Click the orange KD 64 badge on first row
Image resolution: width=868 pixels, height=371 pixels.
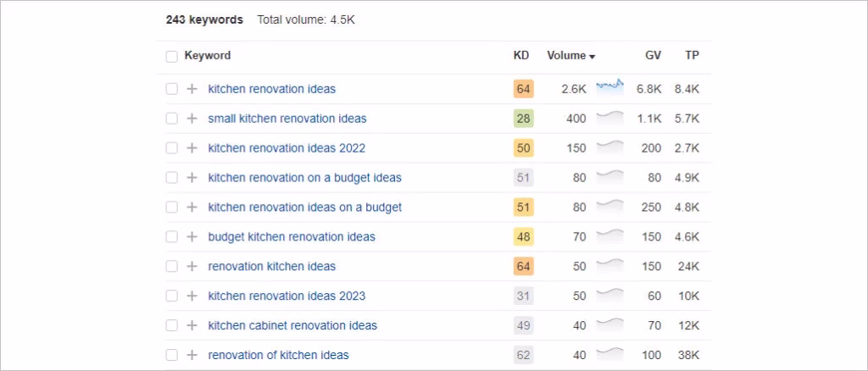pos(524,89)
